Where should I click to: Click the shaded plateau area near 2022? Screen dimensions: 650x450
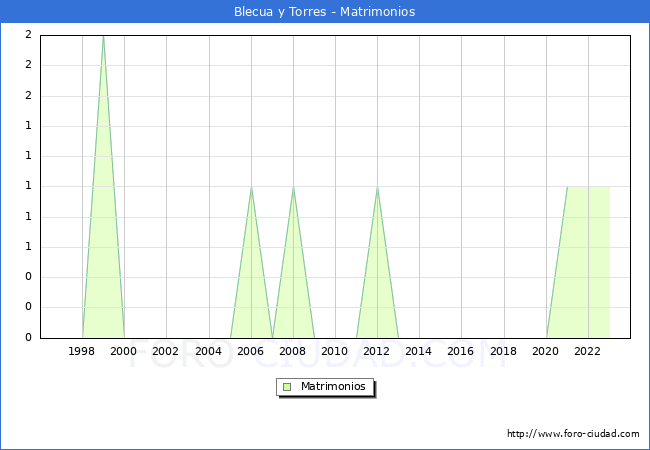tap(588, 260)
